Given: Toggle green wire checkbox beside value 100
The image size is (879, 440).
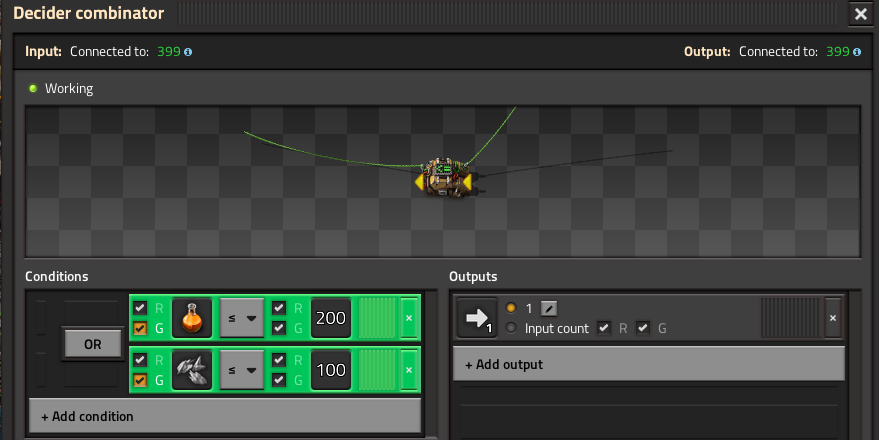Looking at the screenshot, I should click(279, 380).
